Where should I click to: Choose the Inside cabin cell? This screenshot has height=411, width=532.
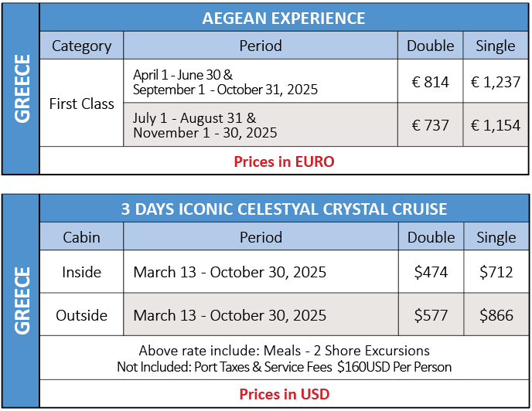coord(81,272)
